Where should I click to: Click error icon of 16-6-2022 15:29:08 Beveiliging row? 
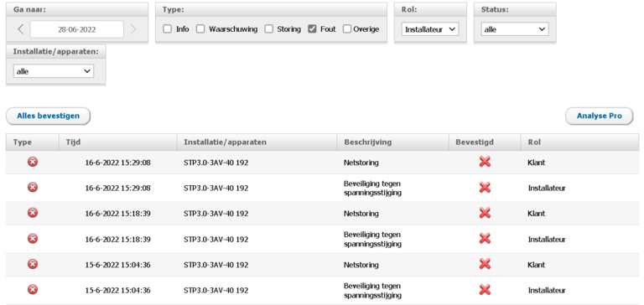pyautogui.click(x=33, y=188)
